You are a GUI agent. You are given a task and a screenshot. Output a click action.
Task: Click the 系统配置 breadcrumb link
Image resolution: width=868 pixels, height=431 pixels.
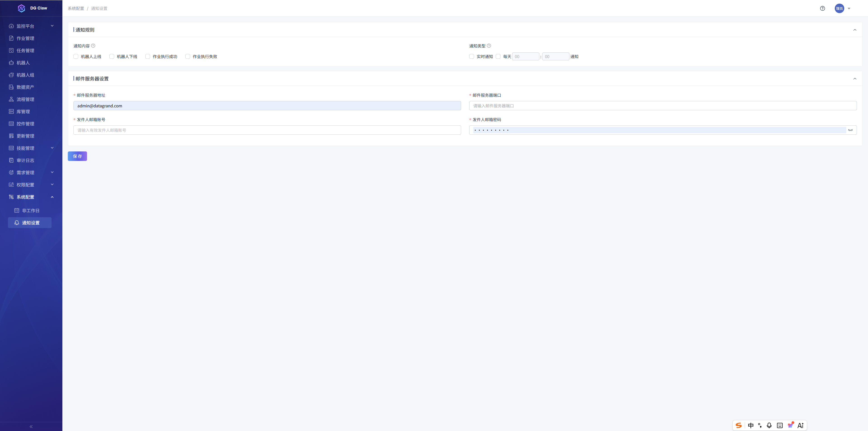click(76, 8)
